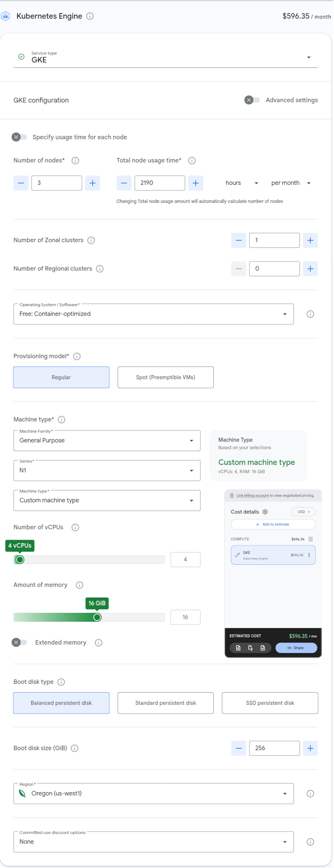Screen dimensions: 334x868
Task: View Provisioning model info tooltip
Action: [x=77, y=356]
